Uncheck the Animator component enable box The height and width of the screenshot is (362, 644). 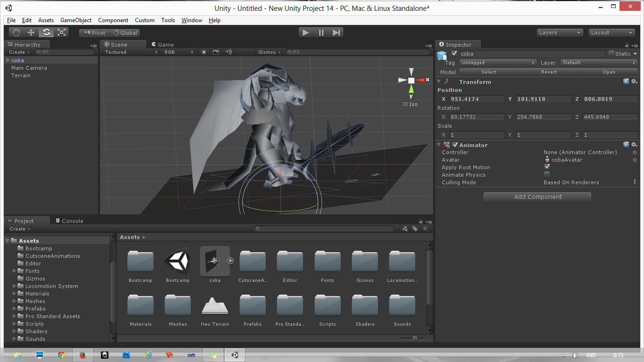pyautogui.click(x=454, y=145)
